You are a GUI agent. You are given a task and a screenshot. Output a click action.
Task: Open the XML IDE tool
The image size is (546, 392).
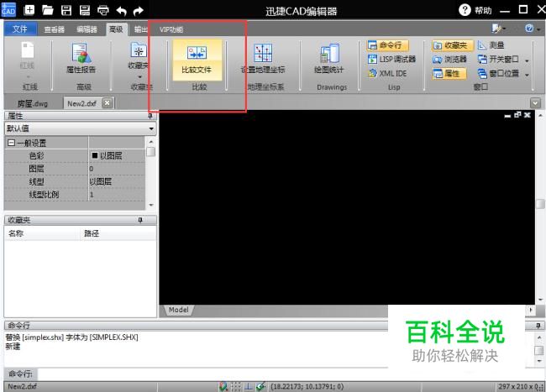[x=387, y=73]
